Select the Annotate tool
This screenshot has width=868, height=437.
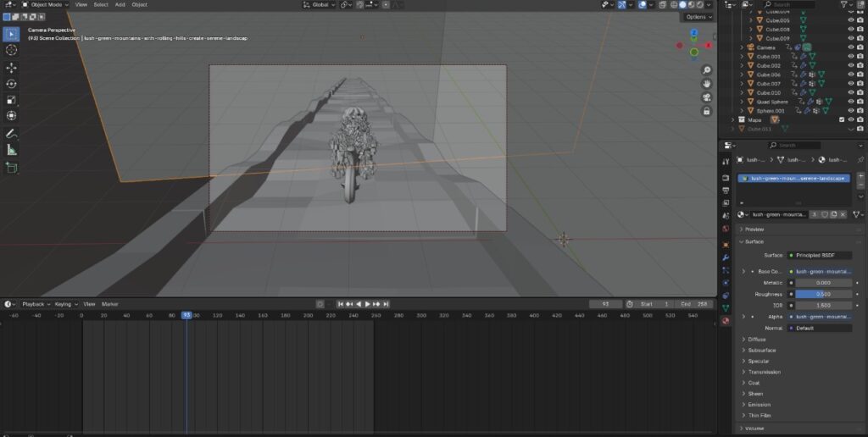(12, 134)
